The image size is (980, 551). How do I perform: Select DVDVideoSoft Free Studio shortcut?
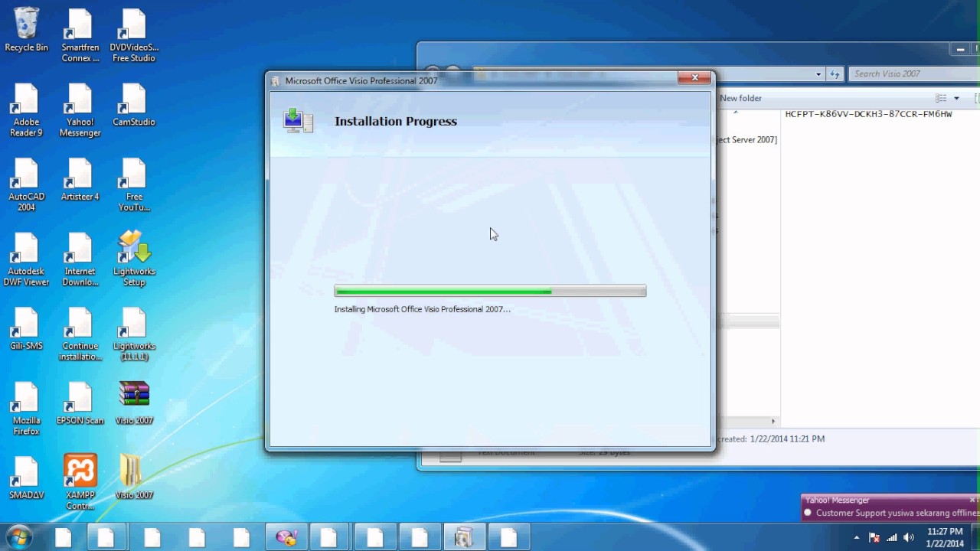coord(134,36)
